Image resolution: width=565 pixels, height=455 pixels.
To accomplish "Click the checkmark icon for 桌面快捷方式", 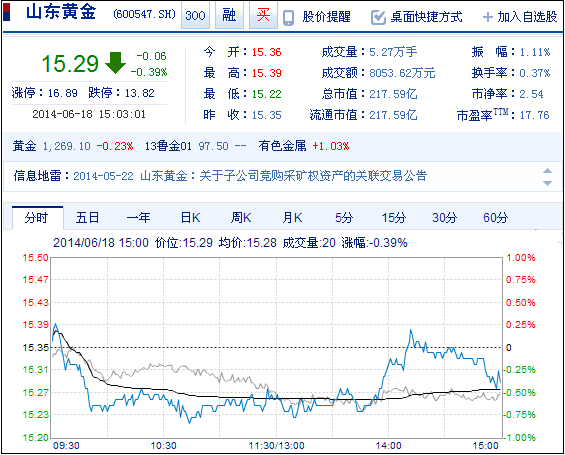I will tap(378, 17).
